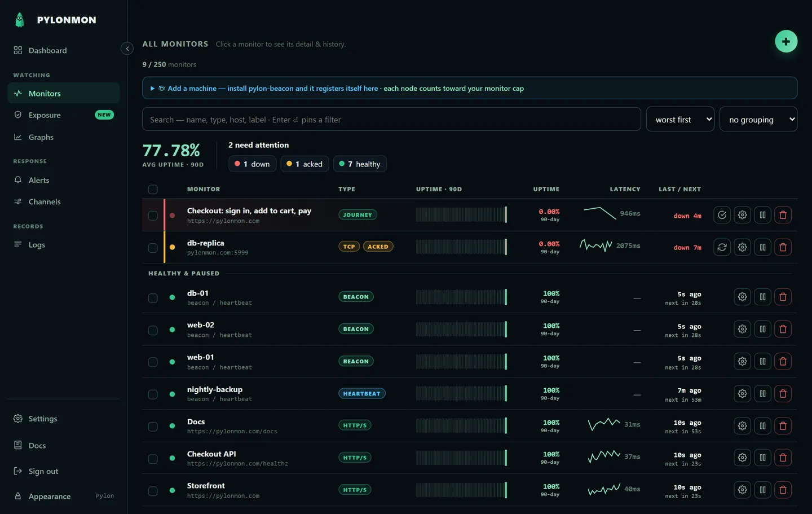
Task: Pause the web-02 monitor
Action: 762,329
